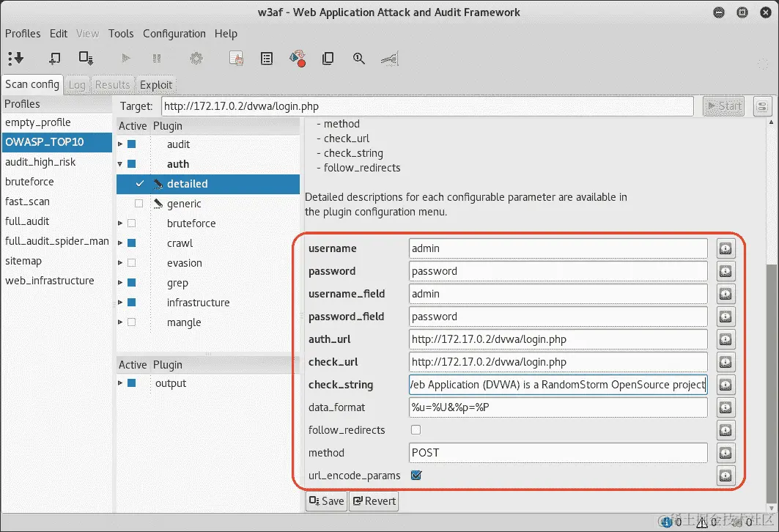Open the Configuration menu
The image size is (779, 532).
click(174, 34)
